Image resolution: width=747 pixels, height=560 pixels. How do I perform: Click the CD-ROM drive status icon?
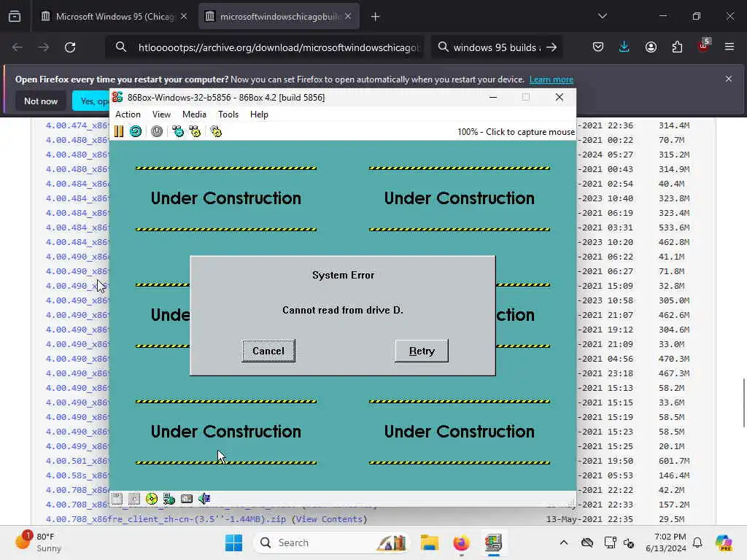152,499
